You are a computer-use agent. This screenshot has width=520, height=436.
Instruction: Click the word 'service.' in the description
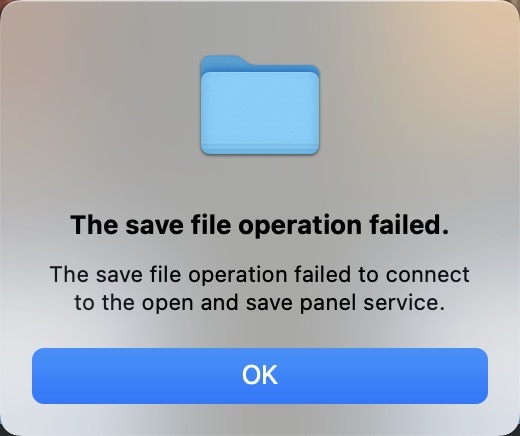click(404, 303)
